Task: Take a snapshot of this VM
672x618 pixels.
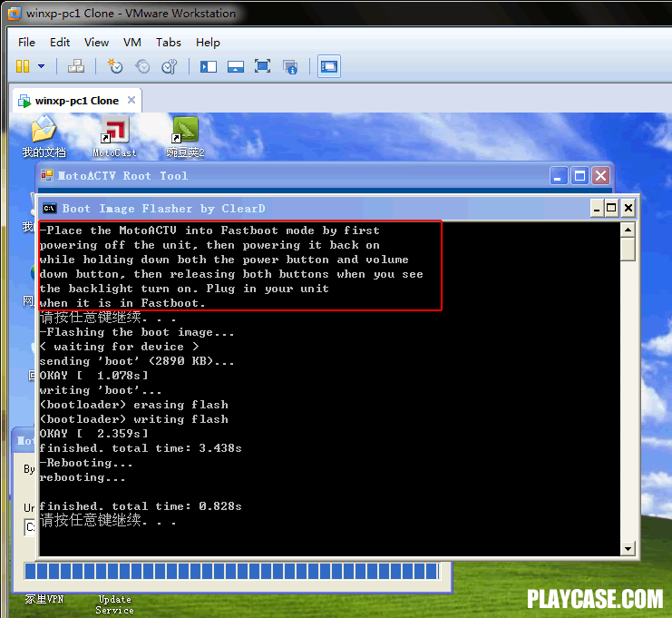Action: [114, 66]
